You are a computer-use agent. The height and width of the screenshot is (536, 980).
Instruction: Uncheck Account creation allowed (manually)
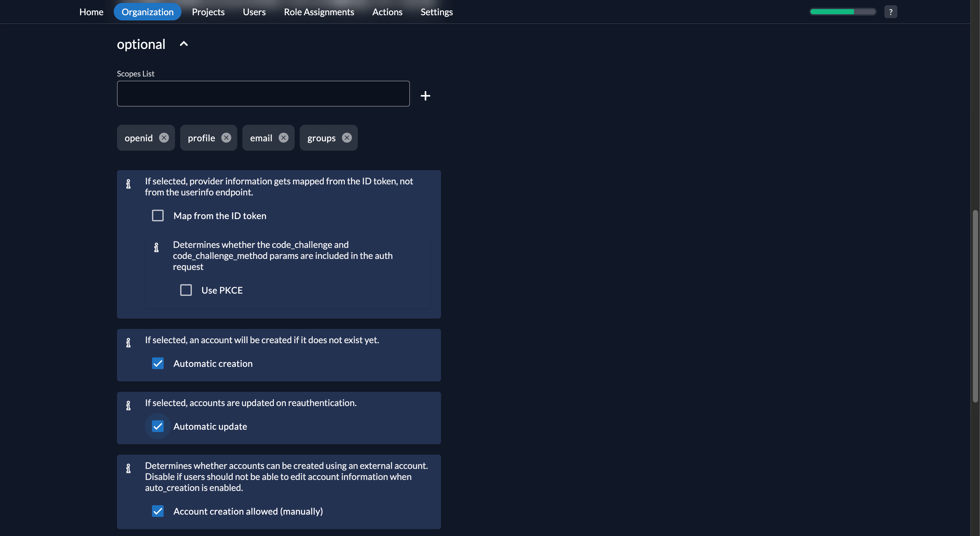coord(158,511)
